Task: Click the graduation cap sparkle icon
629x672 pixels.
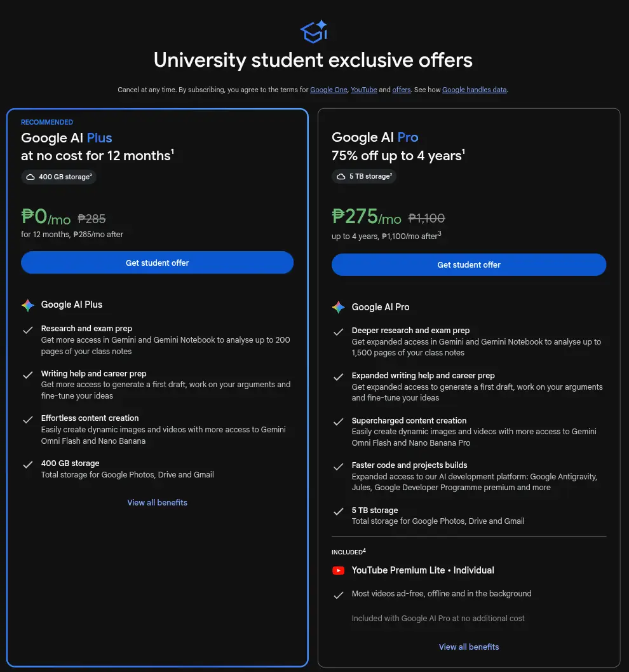Action: (x=314, y=32)
